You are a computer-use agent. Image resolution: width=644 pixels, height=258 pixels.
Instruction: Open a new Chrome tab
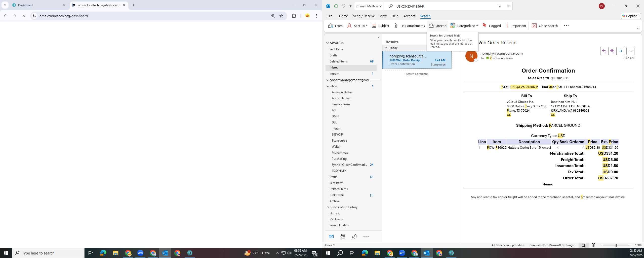click(x=133, y=5)
